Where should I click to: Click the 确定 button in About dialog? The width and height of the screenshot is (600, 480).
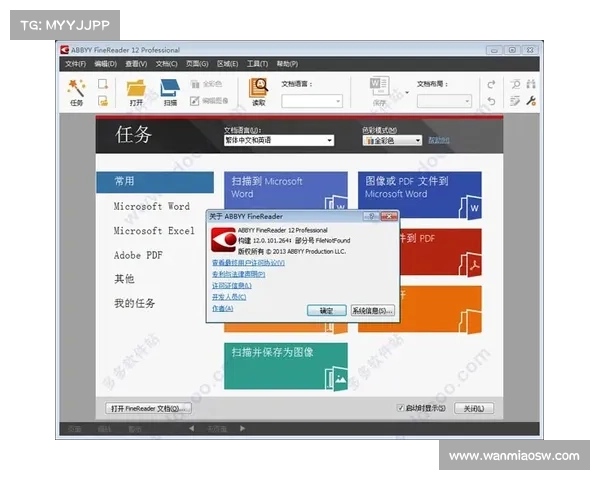click(x=326, y=311)
